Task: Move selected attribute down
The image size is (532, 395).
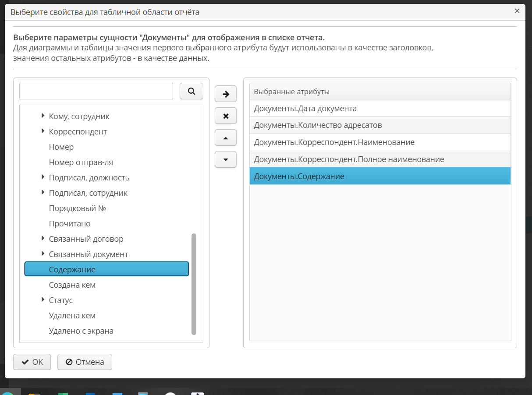Action: click(226, 160)
